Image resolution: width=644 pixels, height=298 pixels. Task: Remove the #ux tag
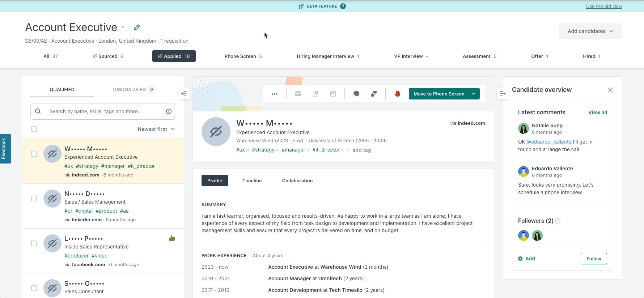(x=248, y=150)
